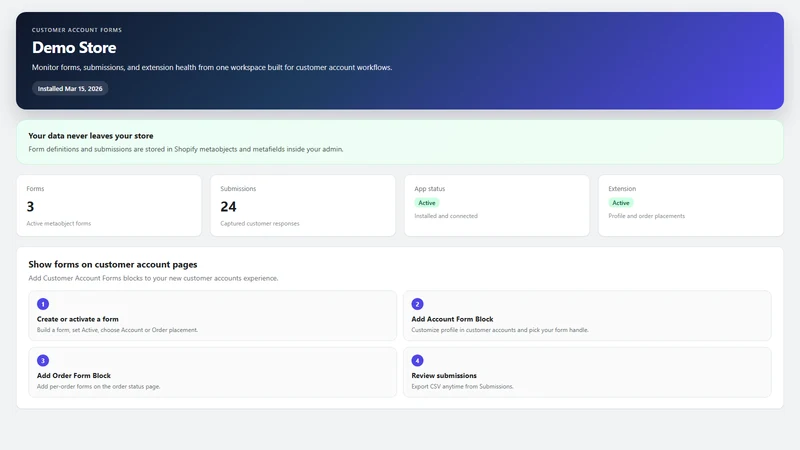
Task: Click the 'Customer Account Forms' header label
Action: click(77, 30)
